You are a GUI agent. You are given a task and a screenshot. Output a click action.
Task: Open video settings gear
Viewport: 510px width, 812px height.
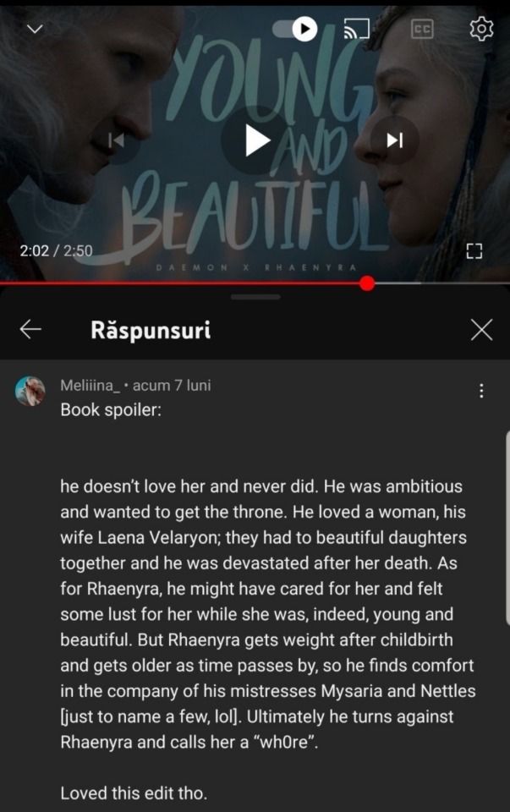tap(481, 29)
